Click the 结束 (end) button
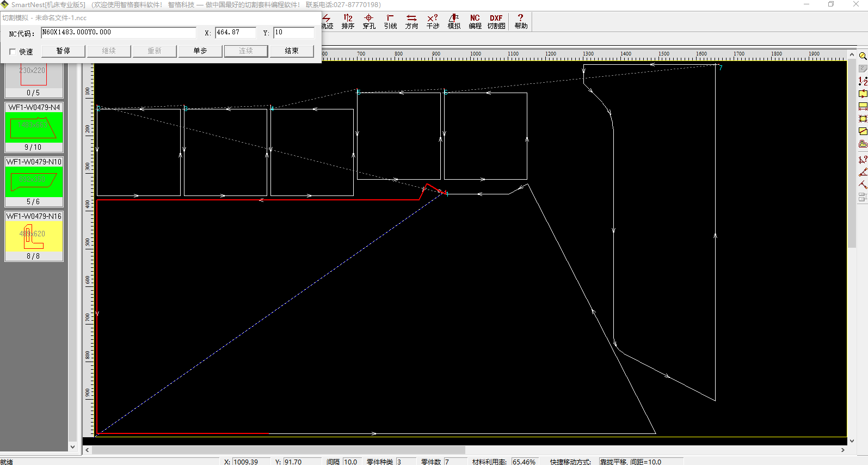 point(292,51)
